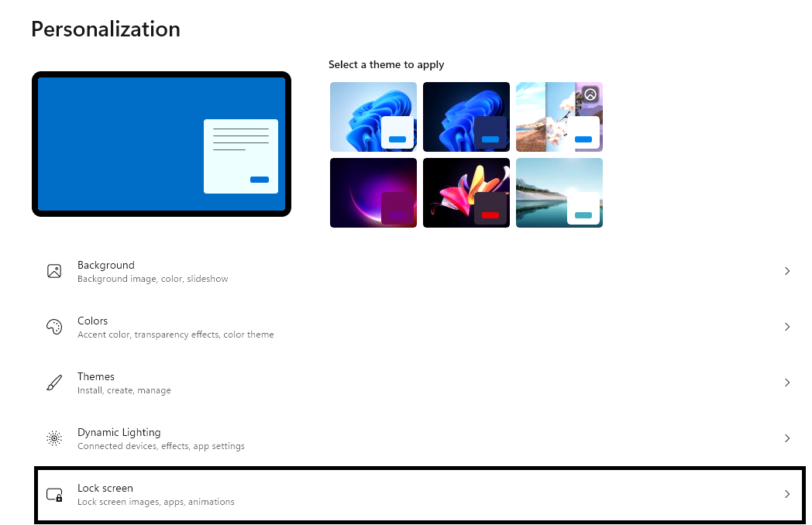
Task: Open the Themes text label
Action: 96,376
